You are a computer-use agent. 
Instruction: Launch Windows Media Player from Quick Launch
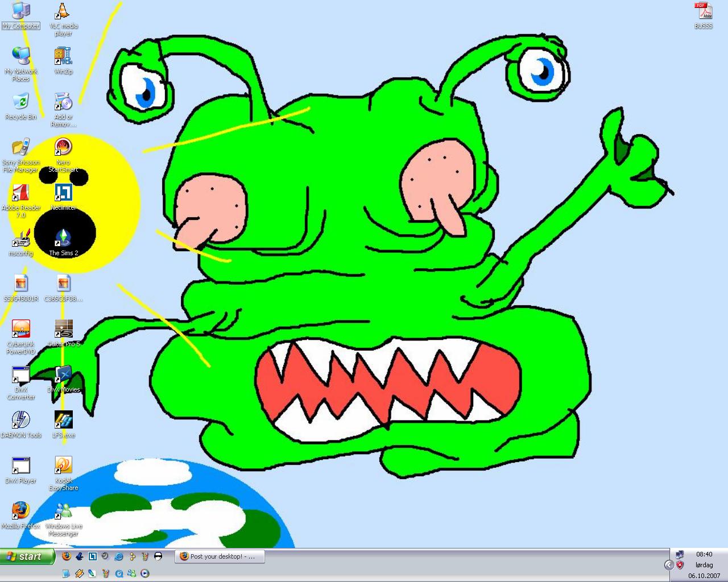click(x=145, y=573)
